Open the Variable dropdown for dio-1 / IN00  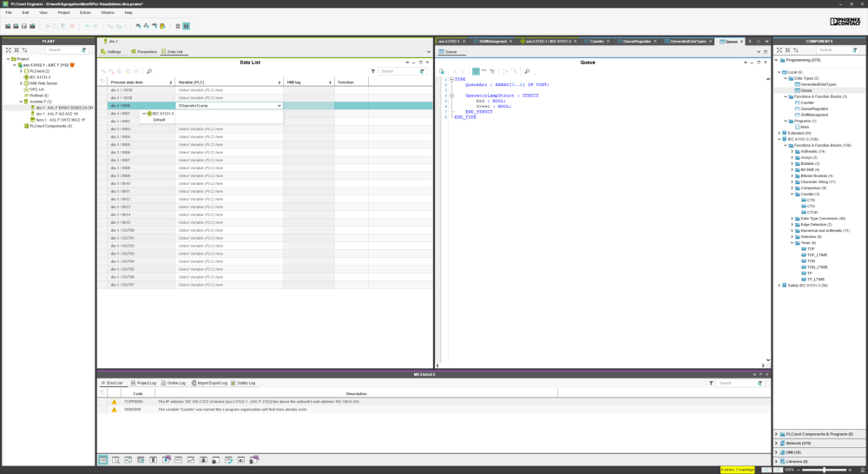point(279,105)
